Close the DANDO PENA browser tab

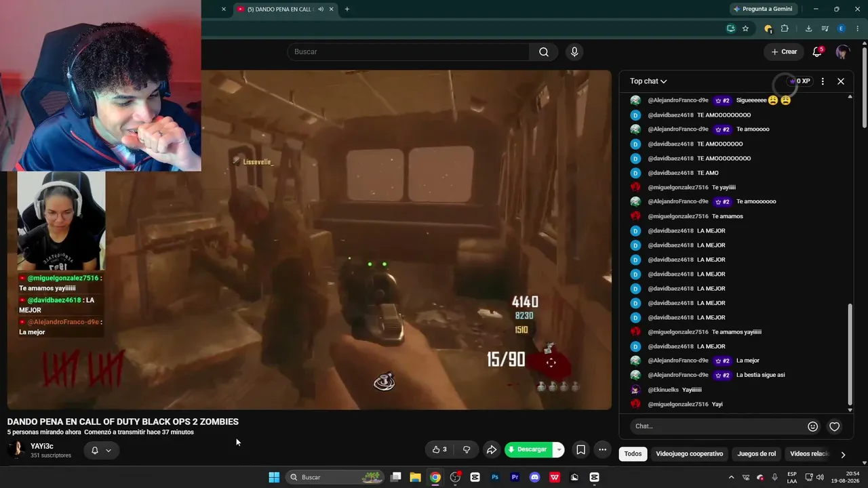tap(332, 9)
